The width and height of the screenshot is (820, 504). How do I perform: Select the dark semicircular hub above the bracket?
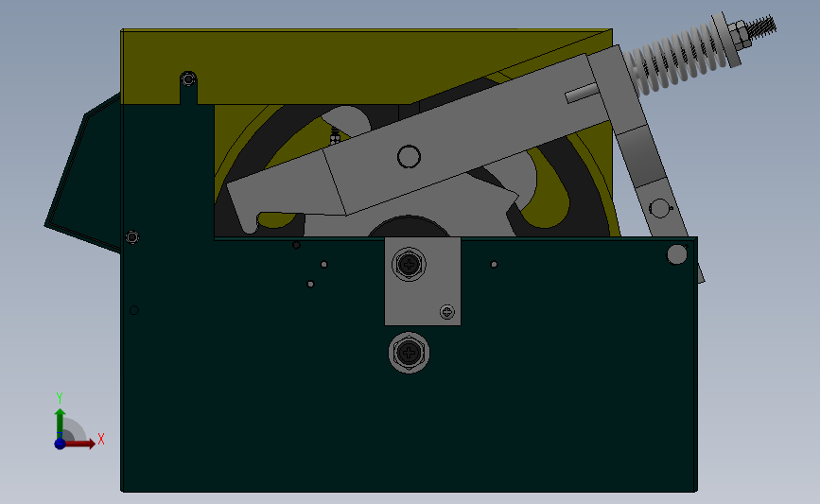pos(408,226)
